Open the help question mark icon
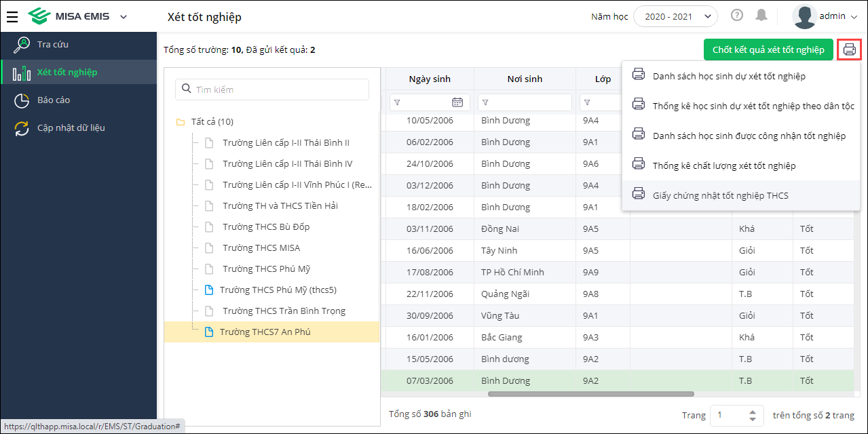The height and width of the screenshot is (434, 868). [737, 16]
